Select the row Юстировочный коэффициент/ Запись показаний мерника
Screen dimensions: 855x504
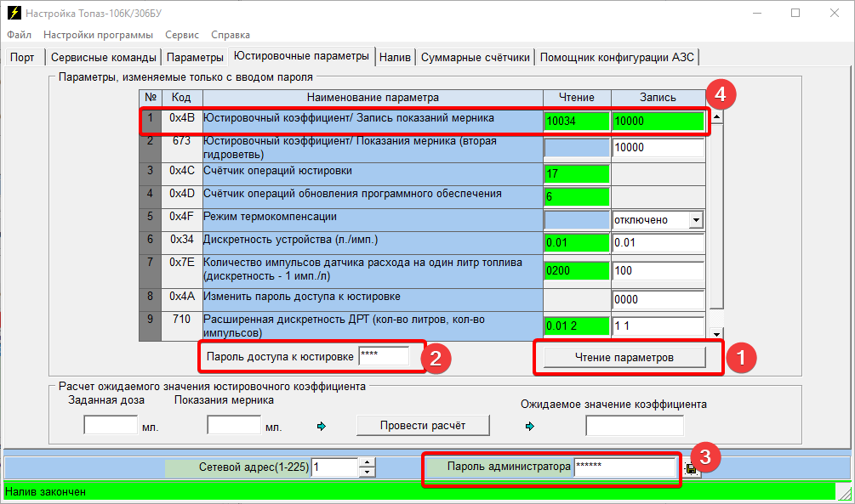click(373, 121)
